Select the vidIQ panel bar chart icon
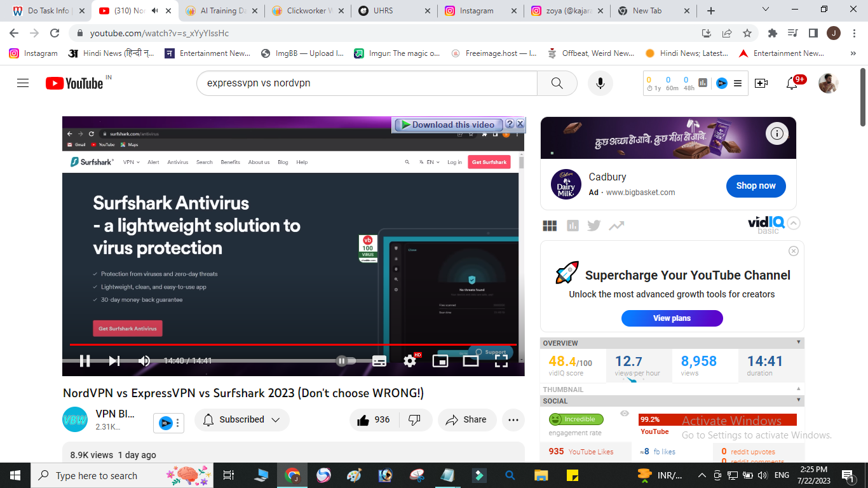The width and height of the screenshot is (868, 488). click(573, 226)
